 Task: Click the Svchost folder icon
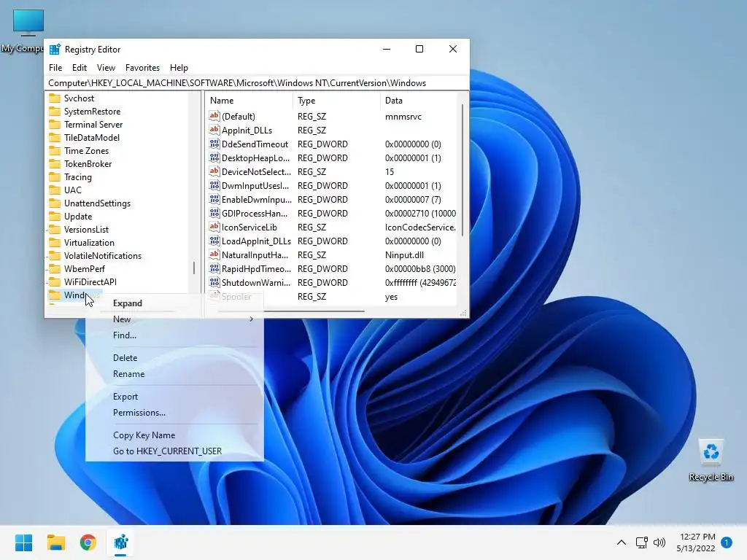click(55, 98)
